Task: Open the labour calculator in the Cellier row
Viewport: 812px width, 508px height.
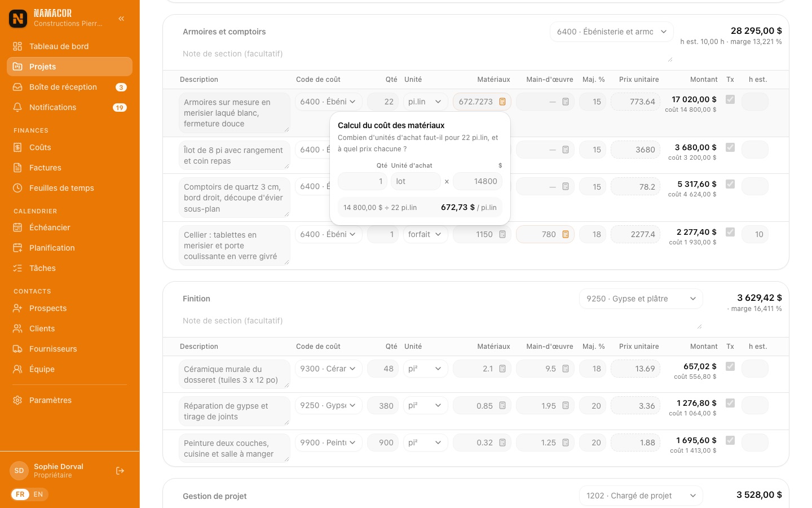Action: [566, 234]
